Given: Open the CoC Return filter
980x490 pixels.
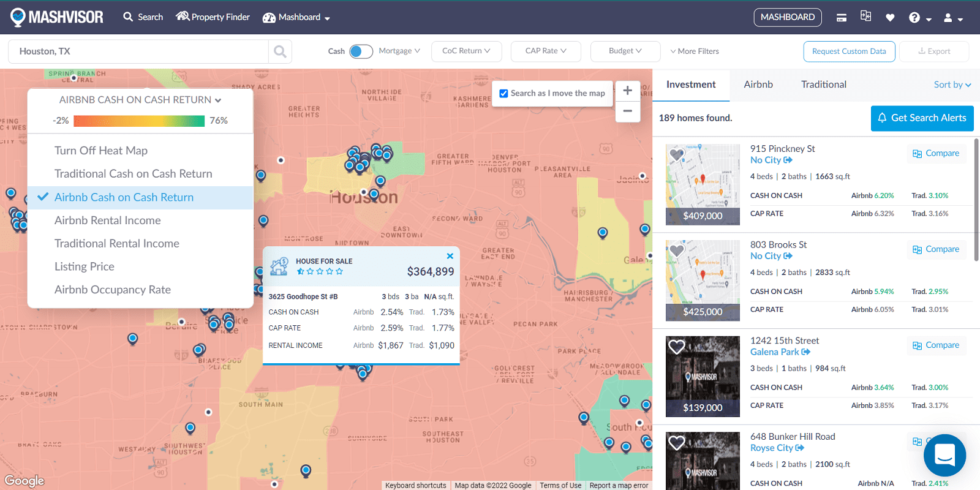Looking at the screenshot, I should [x=467, y=51].
